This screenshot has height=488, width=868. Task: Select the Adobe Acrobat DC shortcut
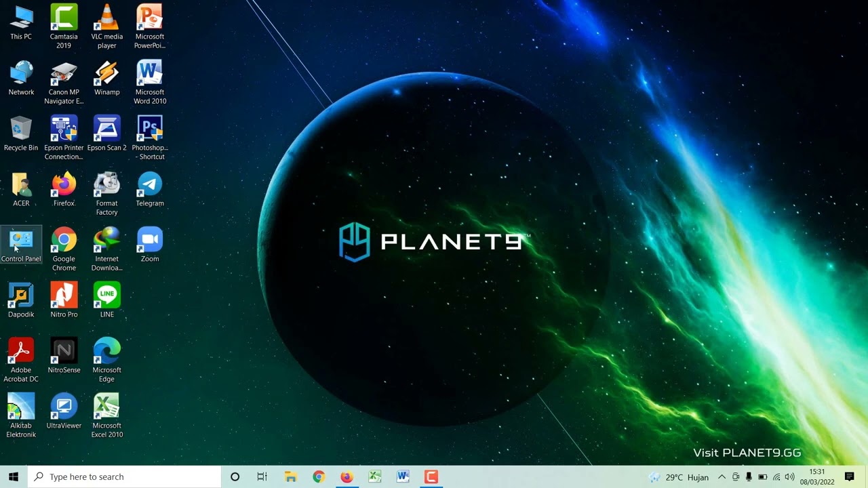point(21,361)
